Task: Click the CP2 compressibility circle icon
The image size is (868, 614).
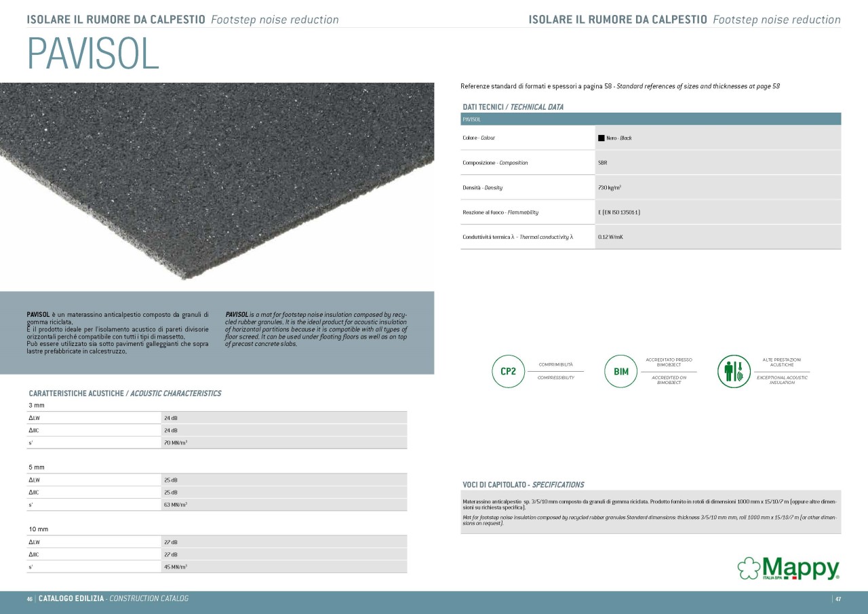Action: (x=508, y=371)
